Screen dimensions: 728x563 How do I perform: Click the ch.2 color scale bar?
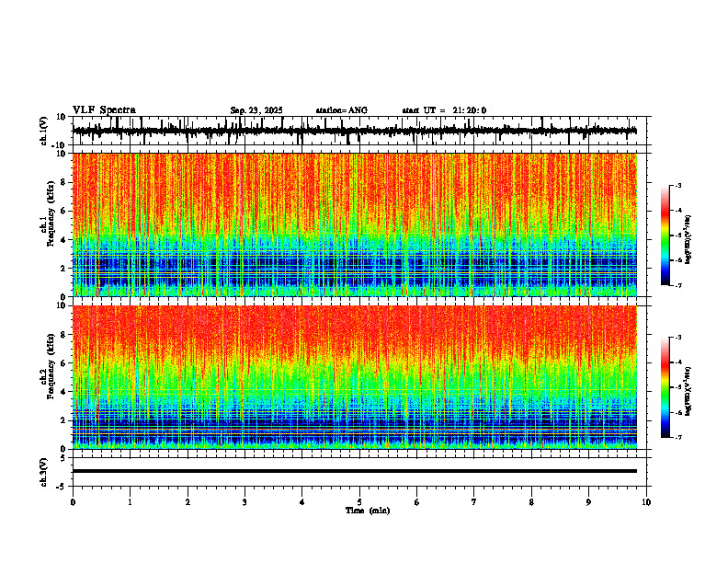(665, 387)
